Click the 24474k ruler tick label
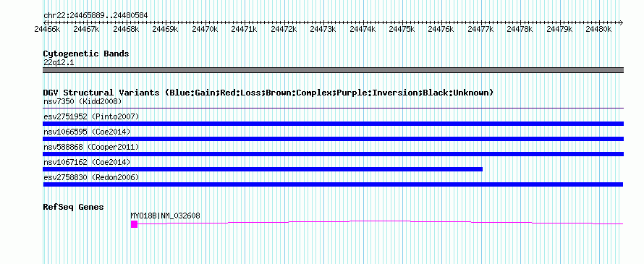The width and height of the screenshot is (644, 264). [363, 29]
